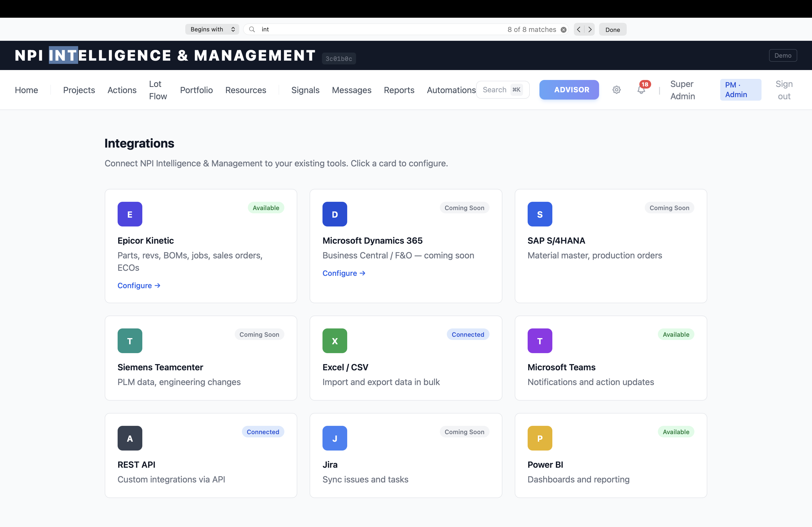Click the find bar magnifier icon
This screenshot has height=527, width=812.
pyautogui.click(x=252, y=29)
